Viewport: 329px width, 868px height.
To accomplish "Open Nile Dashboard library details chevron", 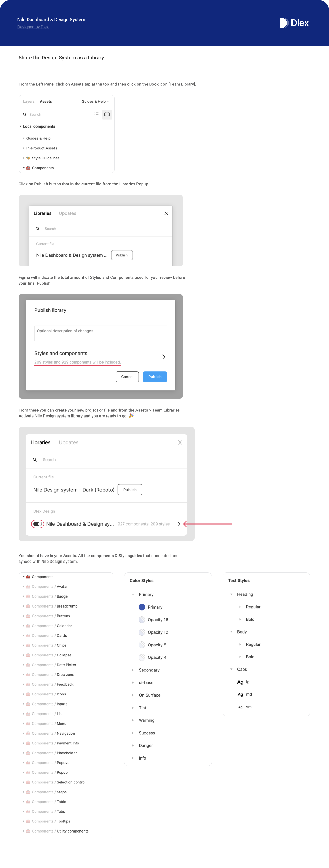I will 179,524.
